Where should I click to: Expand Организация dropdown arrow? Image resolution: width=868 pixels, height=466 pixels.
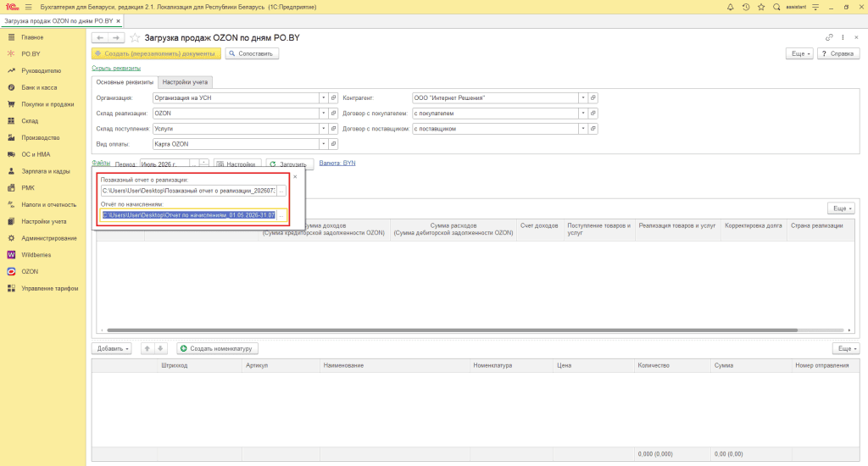tap(323, 98)
